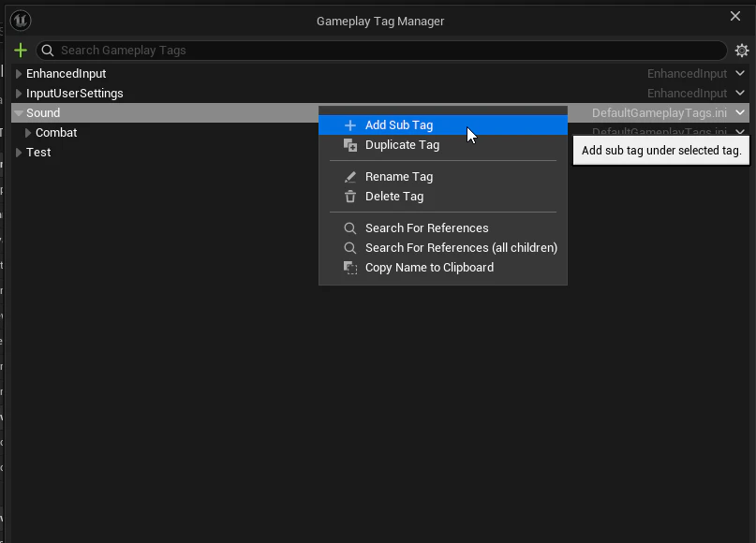
Task: Select Rename Tag menu entry
Action: coord(442,177)
